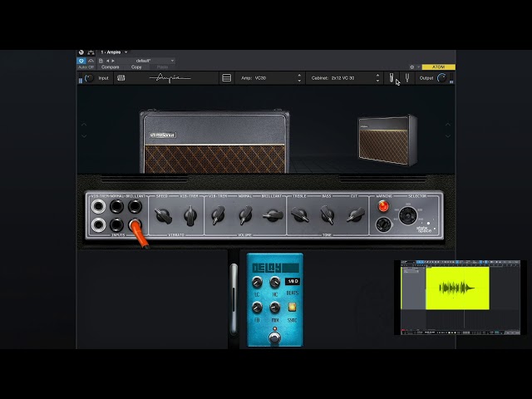Expand the arrow next to the gear icon
532x399 pixels.
(x=418, y=67)
